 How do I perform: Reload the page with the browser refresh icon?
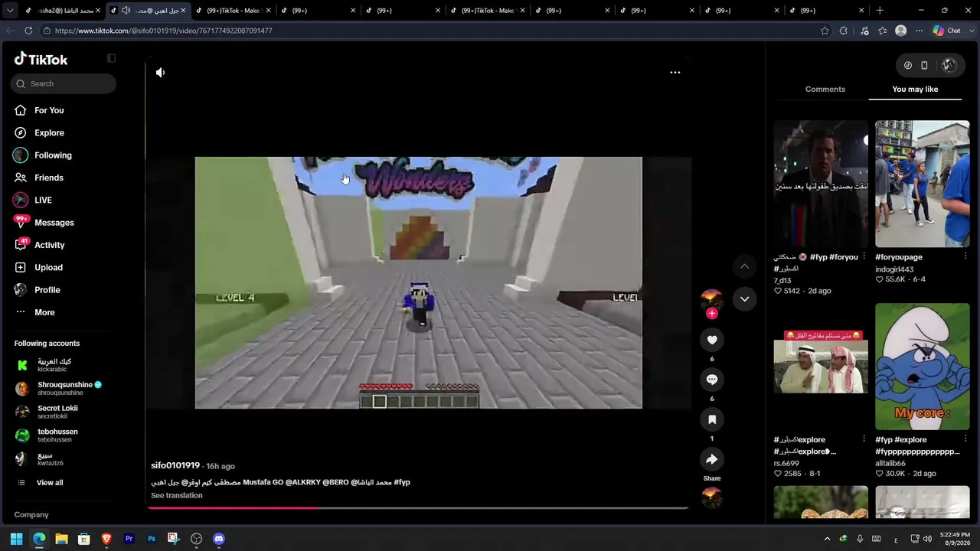[28, 31]
